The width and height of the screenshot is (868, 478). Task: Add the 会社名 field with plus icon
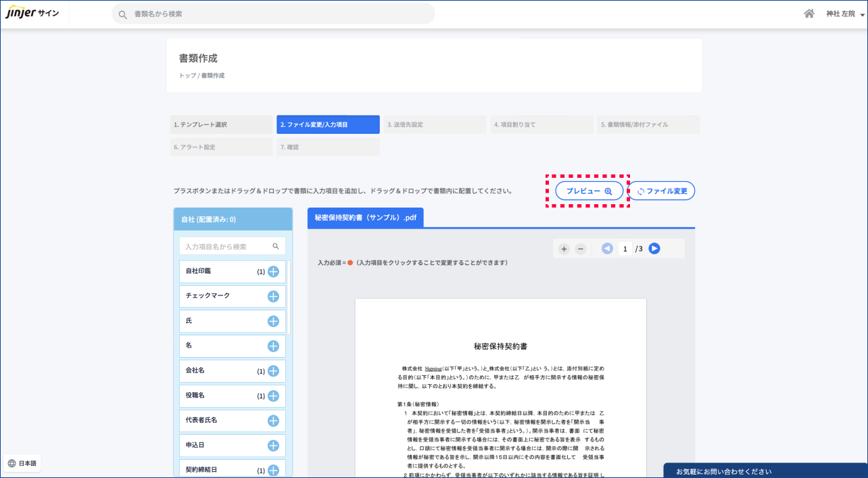click(273, 371)
